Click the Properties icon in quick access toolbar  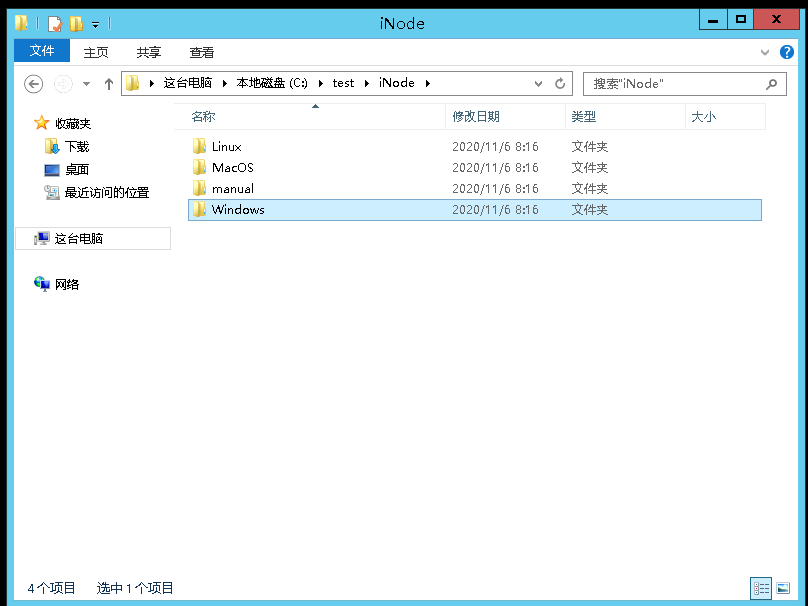pos(55,24)
